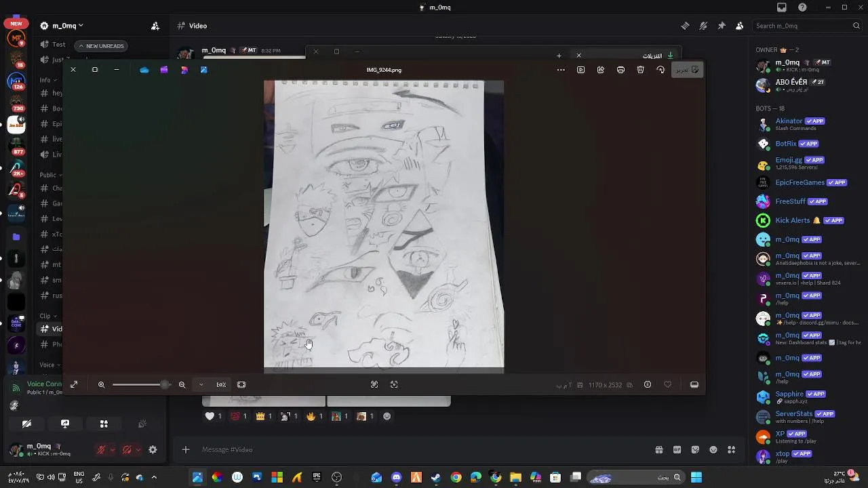The height and width of the screenshot is (488, 868).
Task: Click fit-to-window icon beside zoom percent
Action: [x=241, y=384]
